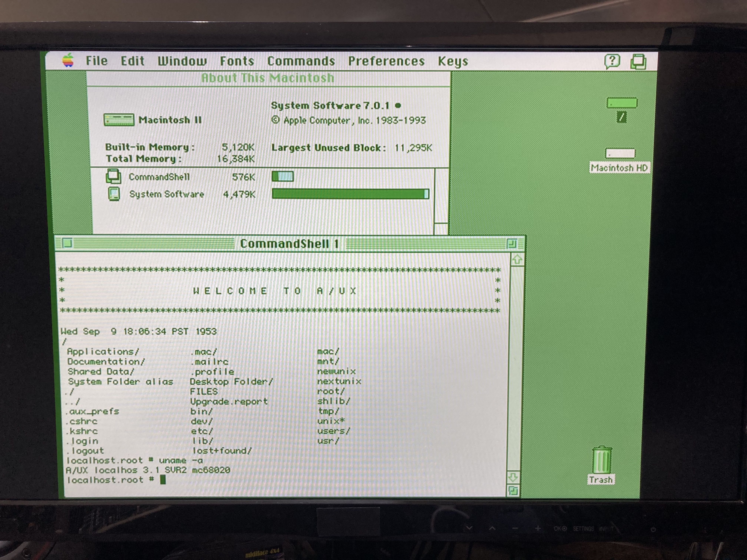This screenshot has width=747, height=560.
Task: Click the CommandShell 1 close box
Action: (x=68, y=243)
